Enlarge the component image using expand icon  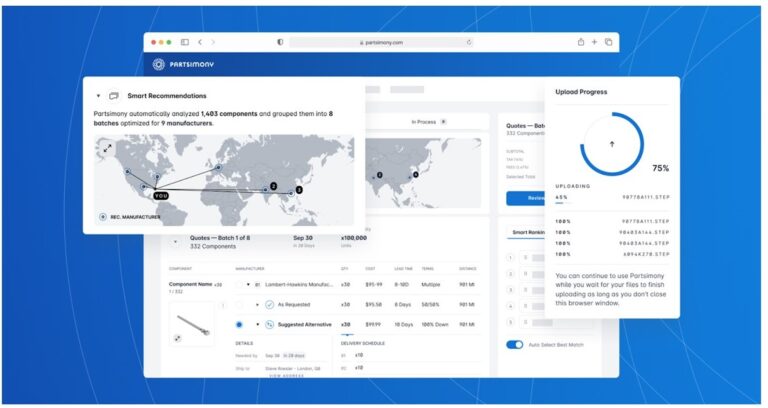(177, 339)
